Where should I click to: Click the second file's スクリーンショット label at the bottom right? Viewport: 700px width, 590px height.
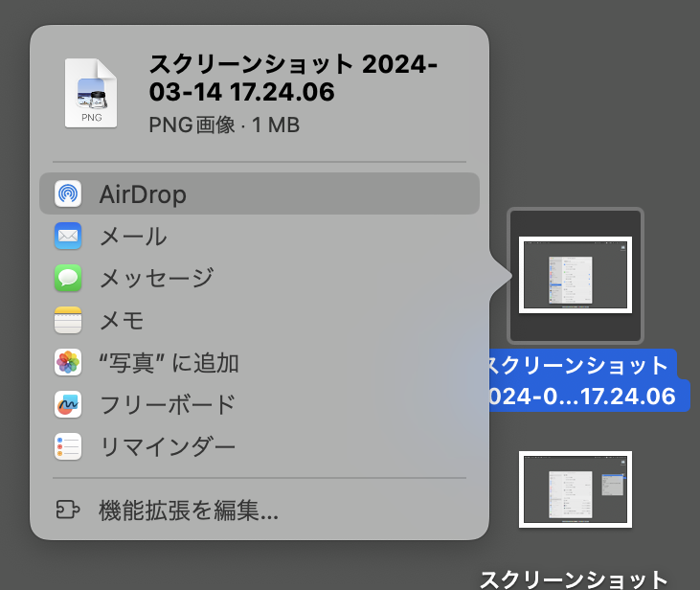pyautogui.click(x=574, y=579)
